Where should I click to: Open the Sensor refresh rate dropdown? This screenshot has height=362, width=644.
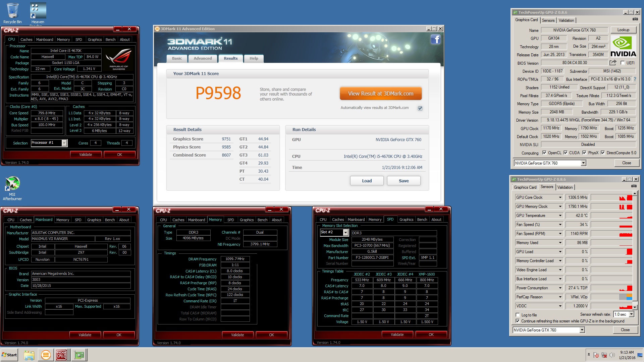632,314
